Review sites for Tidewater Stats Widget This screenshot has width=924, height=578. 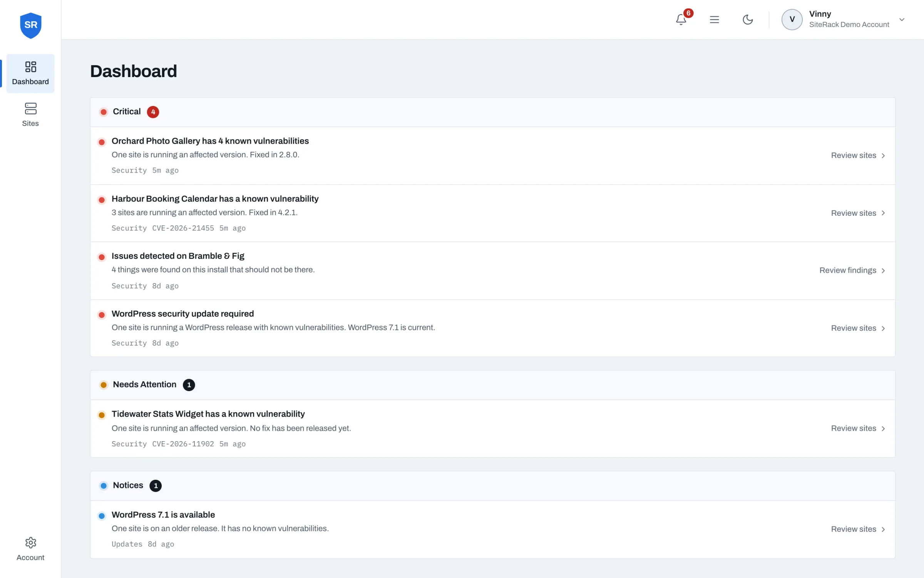click(858, 428)
